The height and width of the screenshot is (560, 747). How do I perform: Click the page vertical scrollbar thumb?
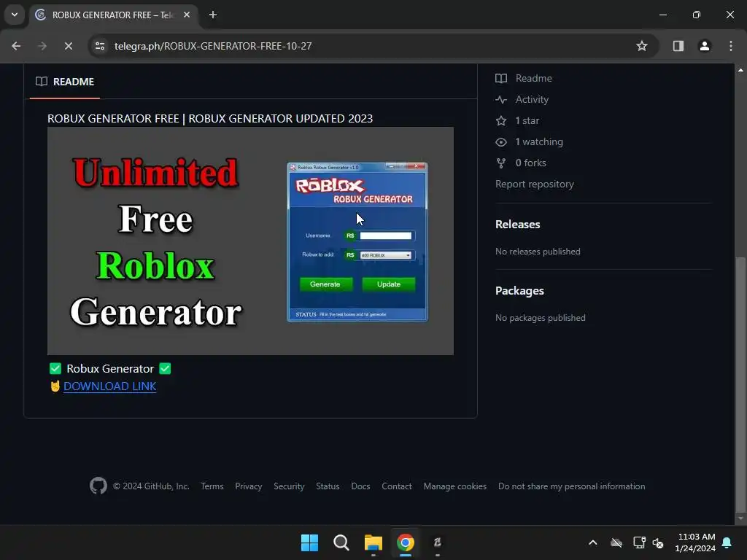[x=740, y=384]
